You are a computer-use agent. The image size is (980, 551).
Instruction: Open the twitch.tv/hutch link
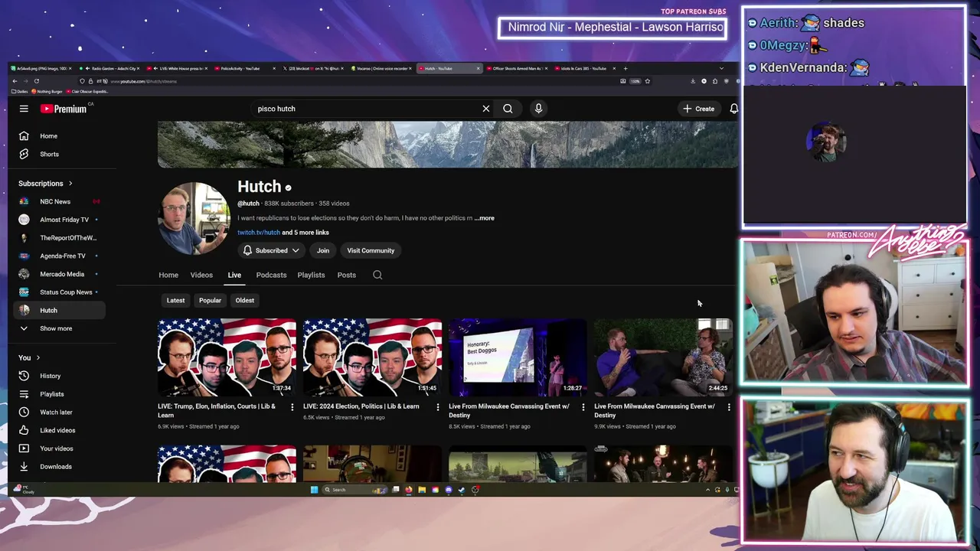coord(259,233)
